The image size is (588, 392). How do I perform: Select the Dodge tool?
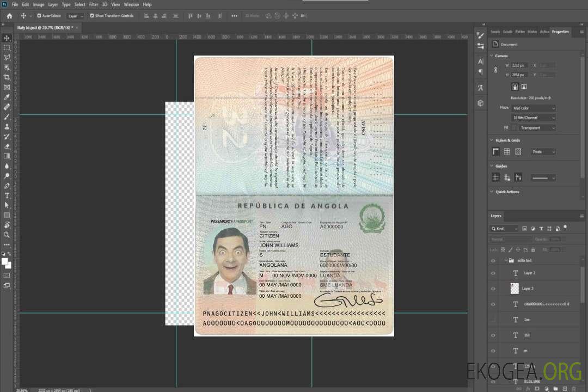pos(7,175)
